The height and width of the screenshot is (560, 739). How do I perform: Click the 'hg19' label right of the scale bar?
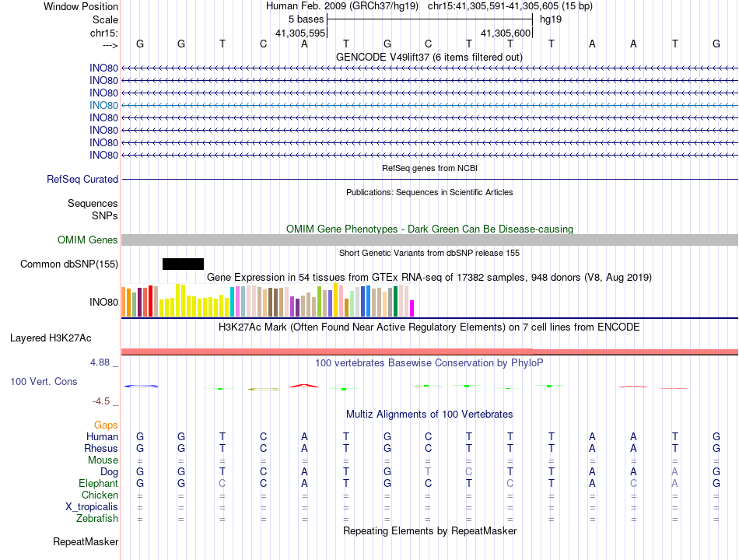pyautogui.click(x=551, y=19)
